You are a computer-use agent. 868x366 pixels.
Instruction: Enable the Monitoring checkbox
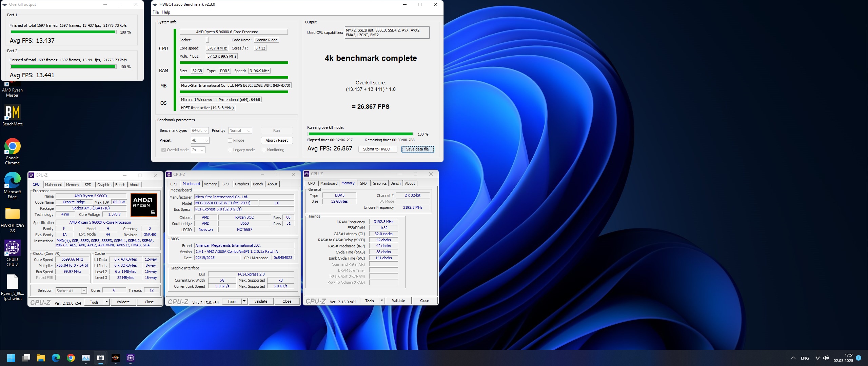264,150
